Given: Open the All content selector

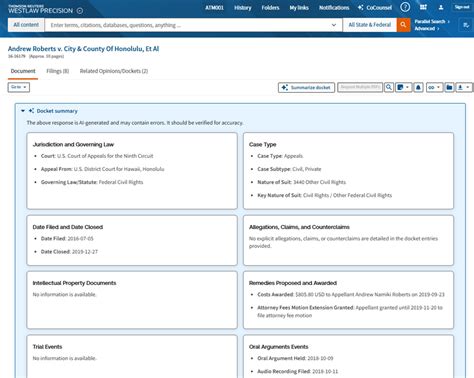Looking at the screenshot, I should click(26, 25).
